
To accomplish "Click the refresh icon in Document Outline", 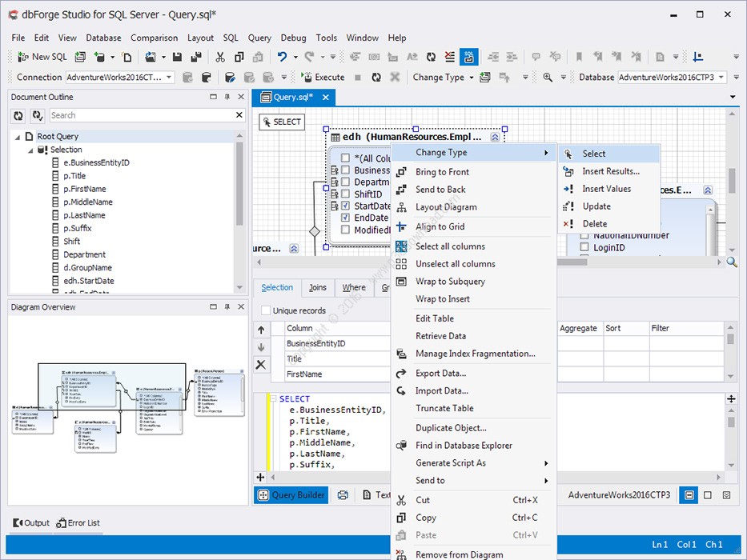I will pos(18,115).
